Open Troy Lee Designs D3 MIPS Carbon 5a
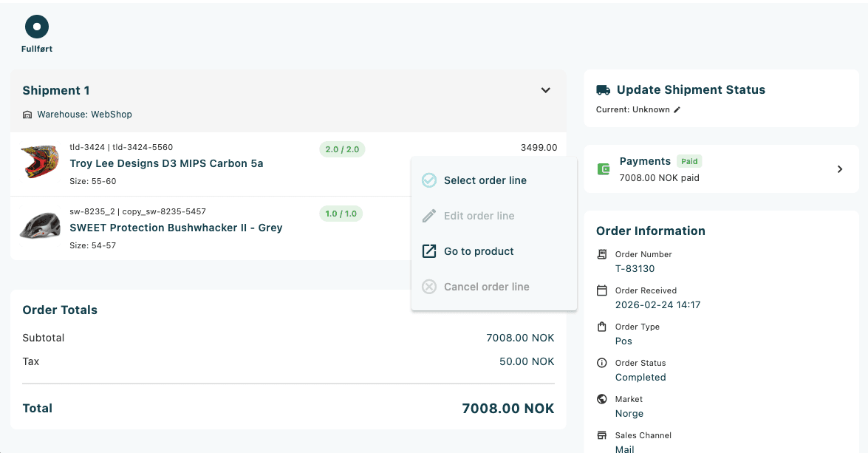 [x=167, y=163]
